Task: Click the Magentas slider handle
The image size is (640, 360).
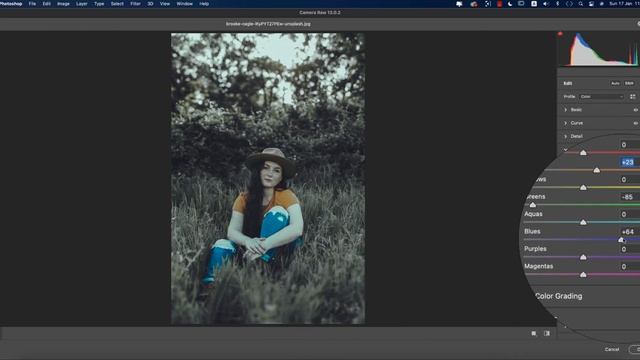Action: pyautogui.click(x=583, y=275)
